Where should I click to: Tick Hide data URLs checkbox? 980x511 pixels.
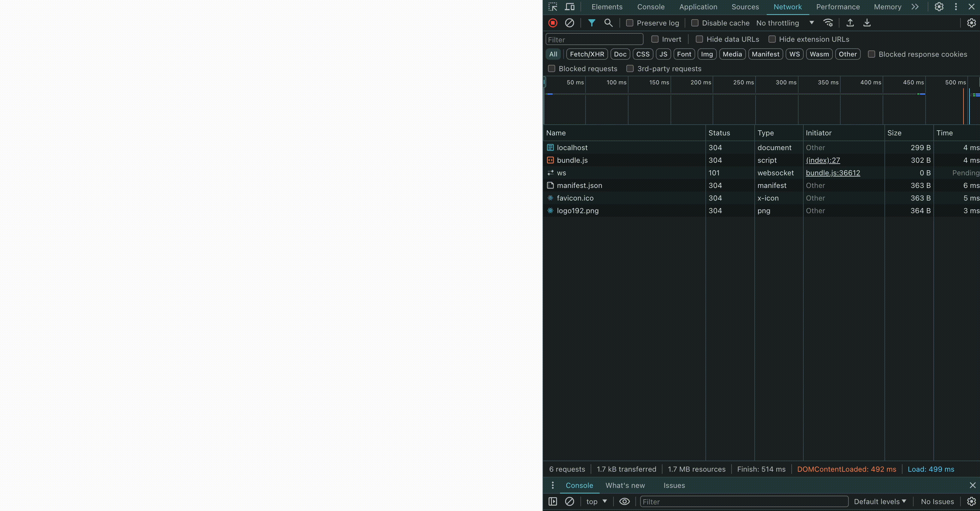pyautogui.click(x=699, y=39)
